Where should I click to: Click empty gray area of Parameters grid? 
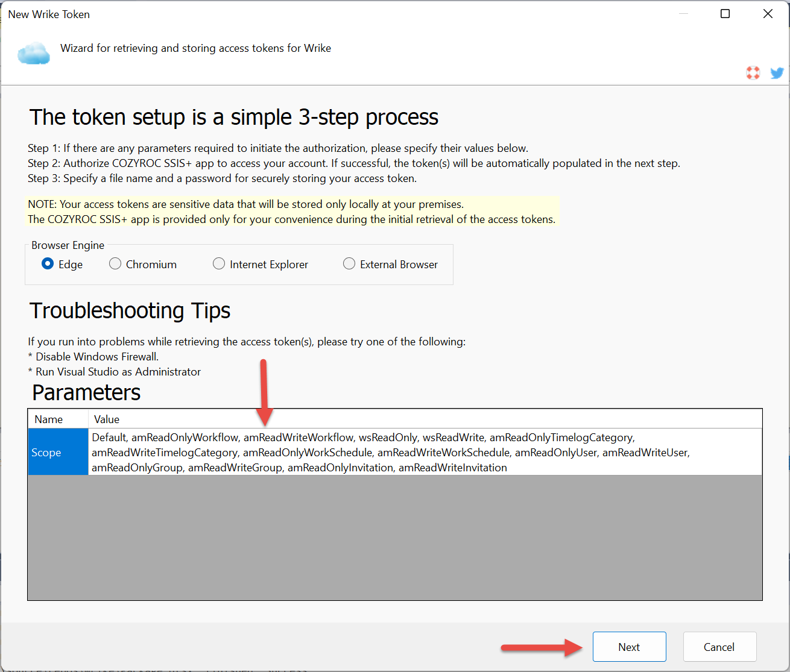(x=394, y=537)
